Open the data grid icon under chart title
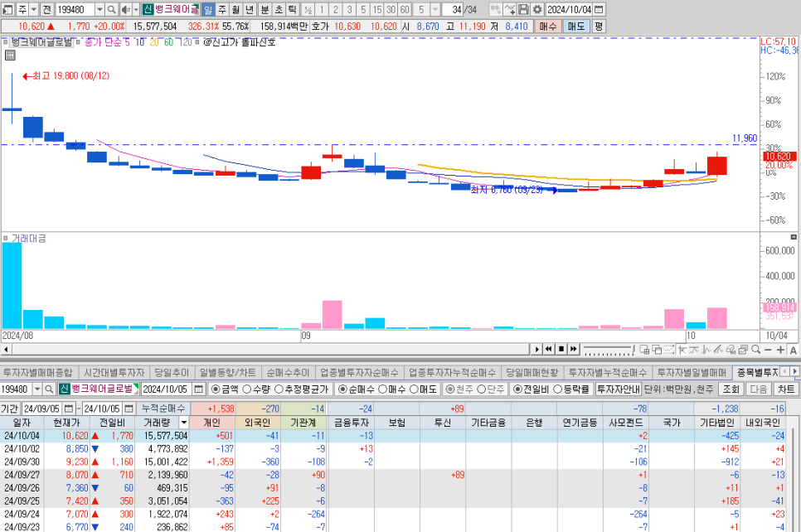The image size is (801, 532). pyautogui.click(x=10, y=56)
